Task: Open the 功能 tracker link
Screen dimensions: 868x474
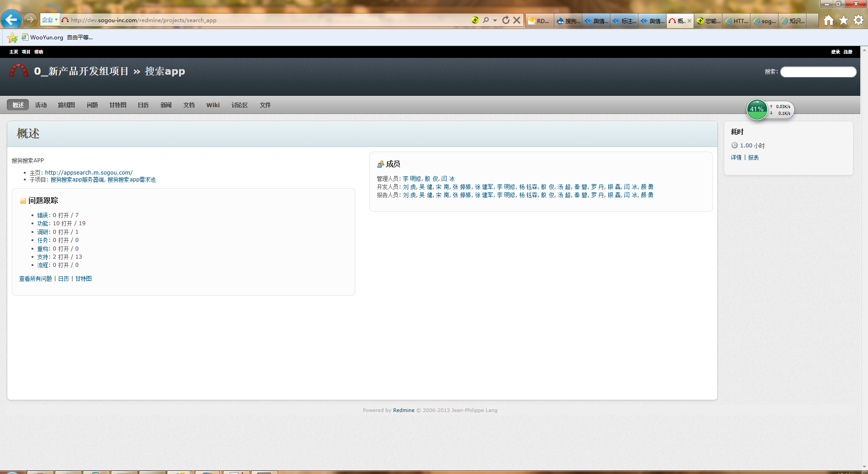Action: [x=42, y=223]
